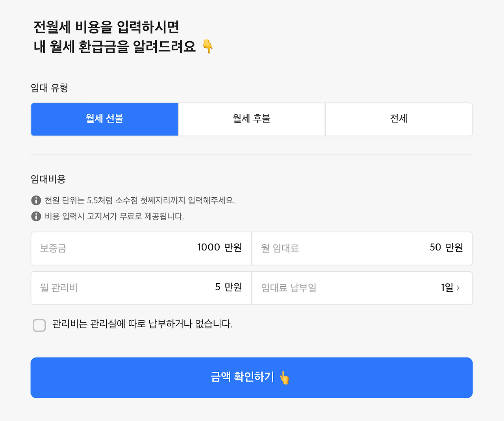Click the finger emoji on 금액 확인하기 button
The image size is (504, 421).
tap(285, 378)
